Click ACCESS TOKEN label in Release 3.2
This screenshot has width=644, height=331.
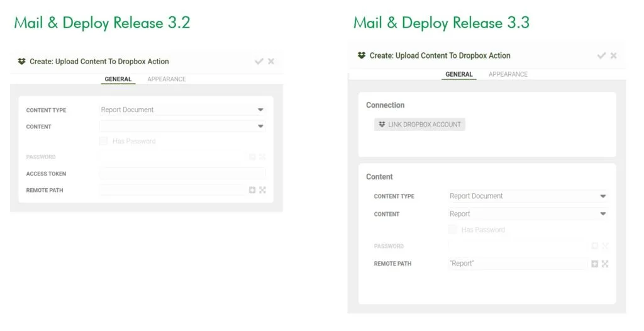pyautogui.click(x=46, y=174)
